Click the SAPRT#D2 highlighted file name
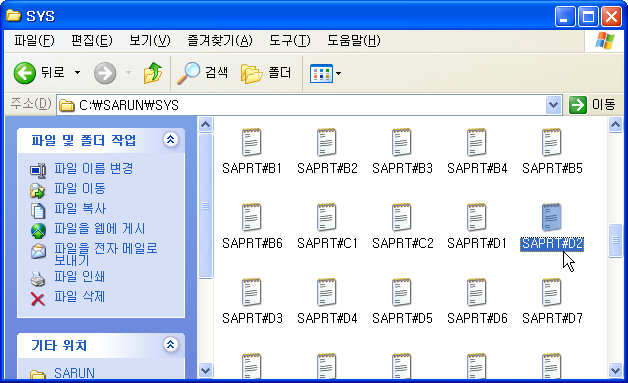Screen dimensions: 628x383 pyautogui.click(x=552, y=243)
